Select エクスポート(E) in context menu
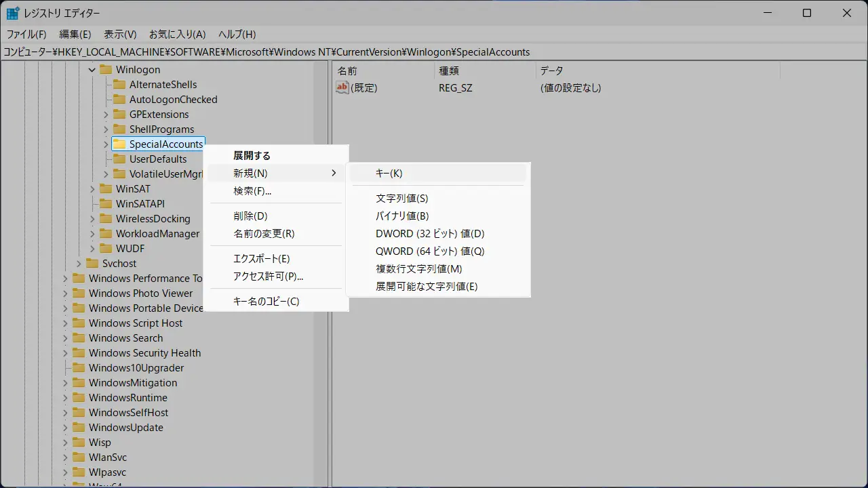Screen dimensions: 868x488 click(x=261, y=259)
